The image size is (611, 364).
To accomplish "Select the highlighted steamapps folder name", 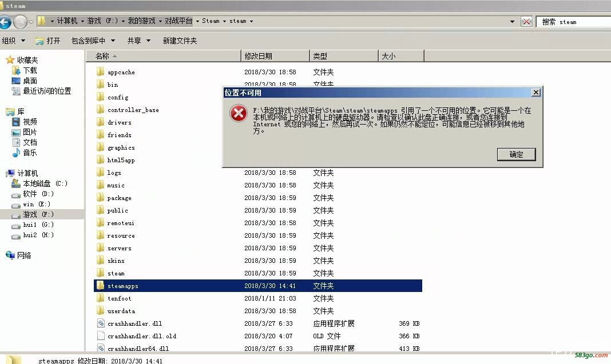I will coord(123,286).
